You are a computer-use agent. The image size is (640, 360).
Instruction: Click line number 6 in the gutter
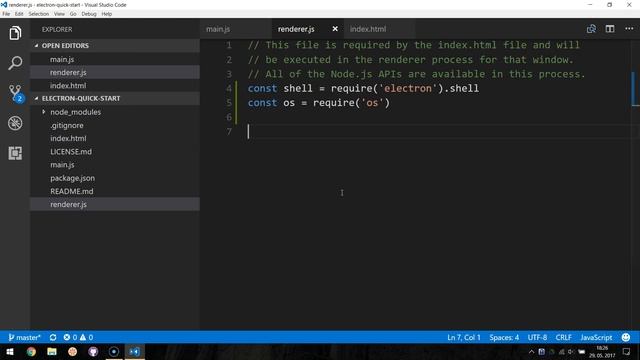tap(229, 117)
